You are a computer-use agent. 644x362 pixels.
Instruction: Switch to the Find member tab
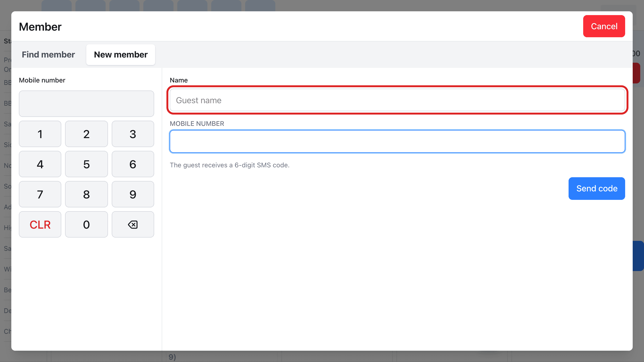point(48,54)
